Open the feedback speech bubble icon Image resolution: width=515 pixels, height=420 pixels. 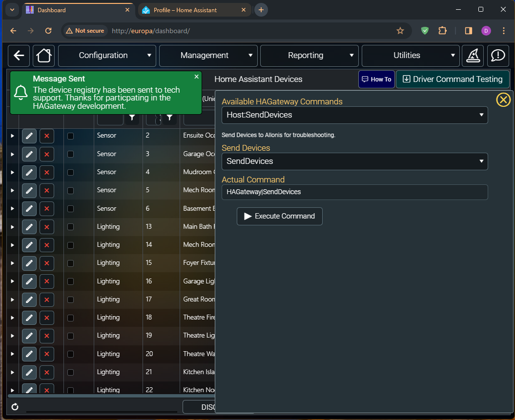coord(498,56)
